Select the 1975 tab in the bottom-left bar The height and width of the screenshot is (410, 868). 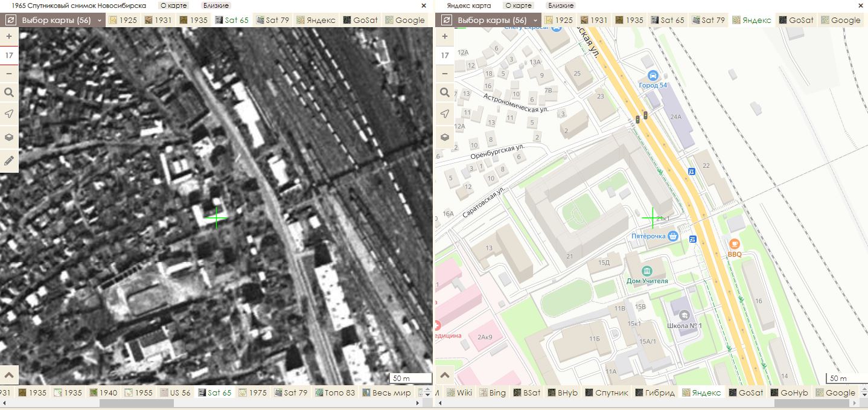pos(253,392)
